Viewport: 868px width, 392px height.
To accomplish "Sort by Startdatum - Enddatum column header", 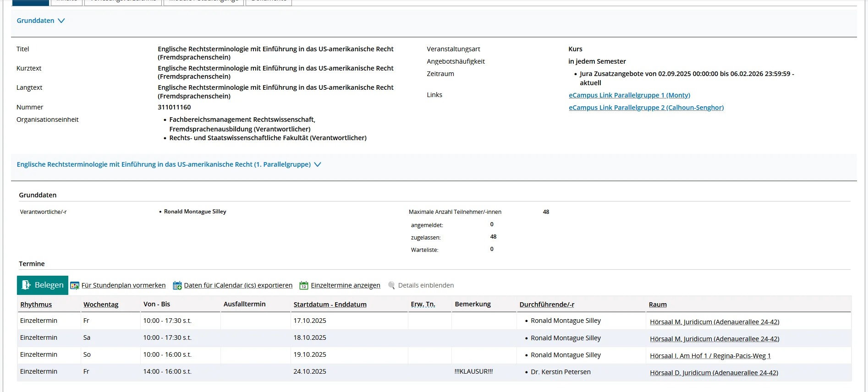I will coord(330,305).
